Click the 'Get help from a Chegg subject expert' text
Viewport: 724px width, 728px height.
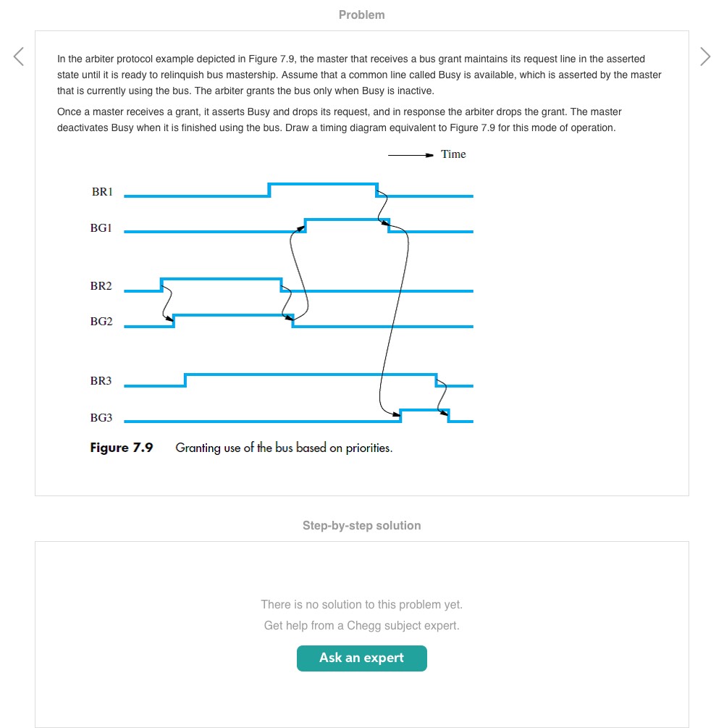pyautogui.click(x=362, y=625)
